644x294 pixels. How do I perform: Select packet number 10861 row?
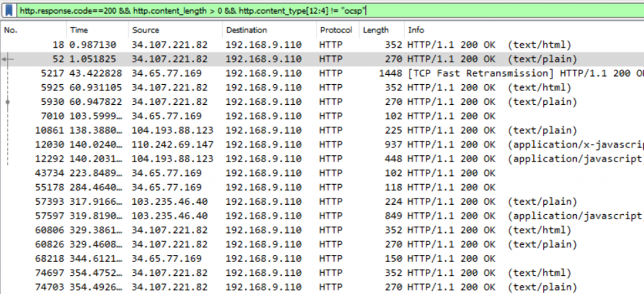tap(322, 131)
